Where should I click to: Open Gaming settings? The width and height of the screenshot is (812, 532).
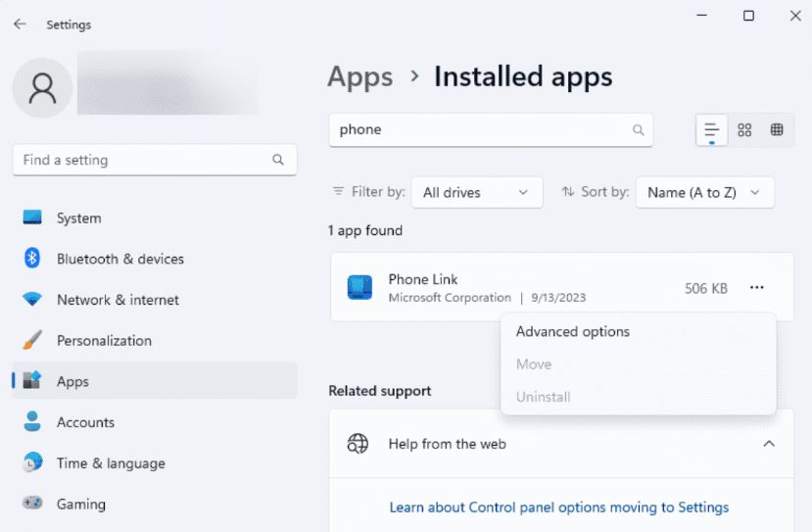155,504
